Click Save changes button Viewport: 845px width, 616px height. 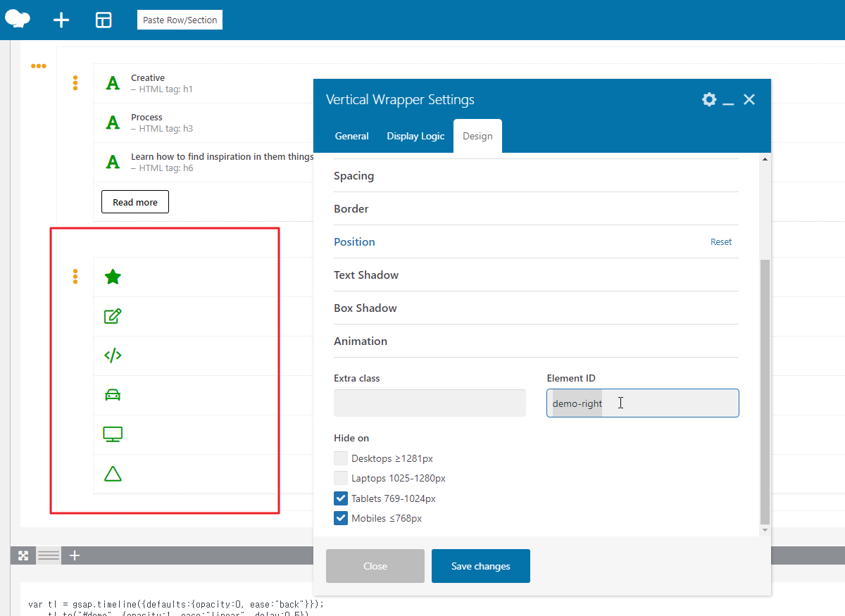[x=481, y=566]
